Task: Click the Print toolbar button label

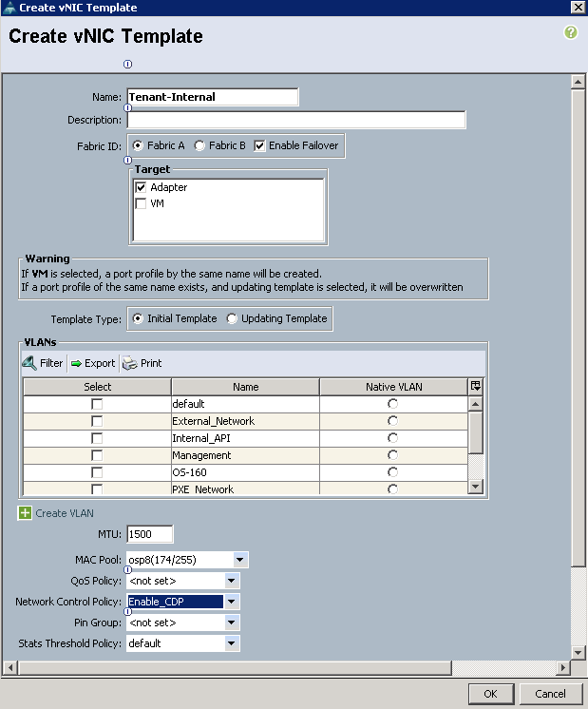Action: (x=151, y=363)
